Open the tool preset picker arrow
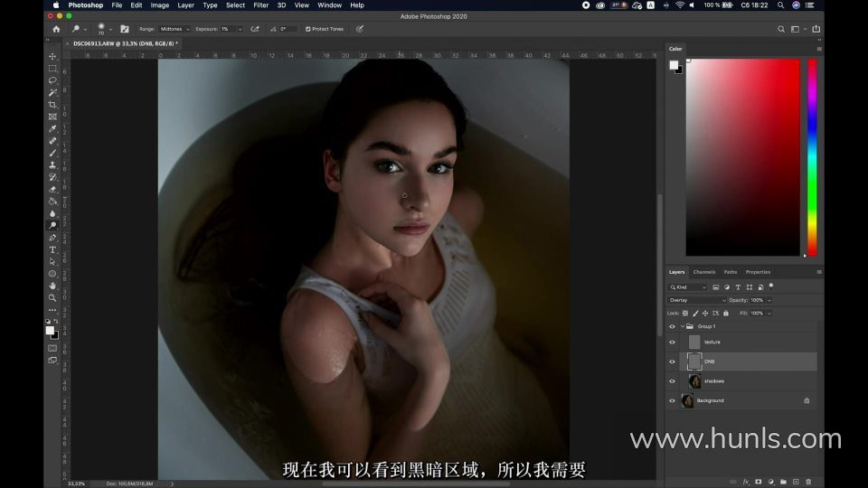868x488 pixels. pyautogui.click(x=85, y=29)
